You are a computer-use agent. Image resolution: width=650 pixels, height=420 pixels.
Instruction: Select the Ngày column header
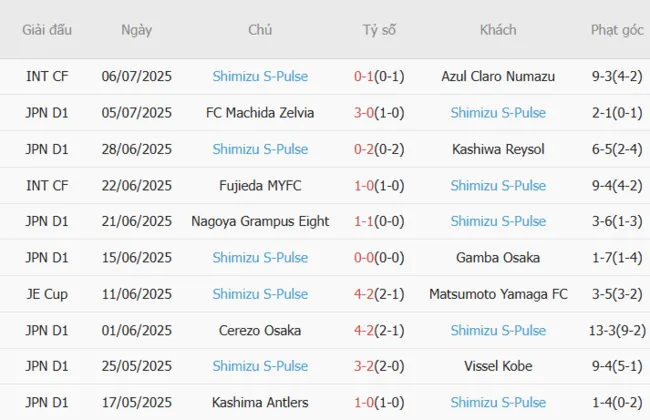click(137, 30)
